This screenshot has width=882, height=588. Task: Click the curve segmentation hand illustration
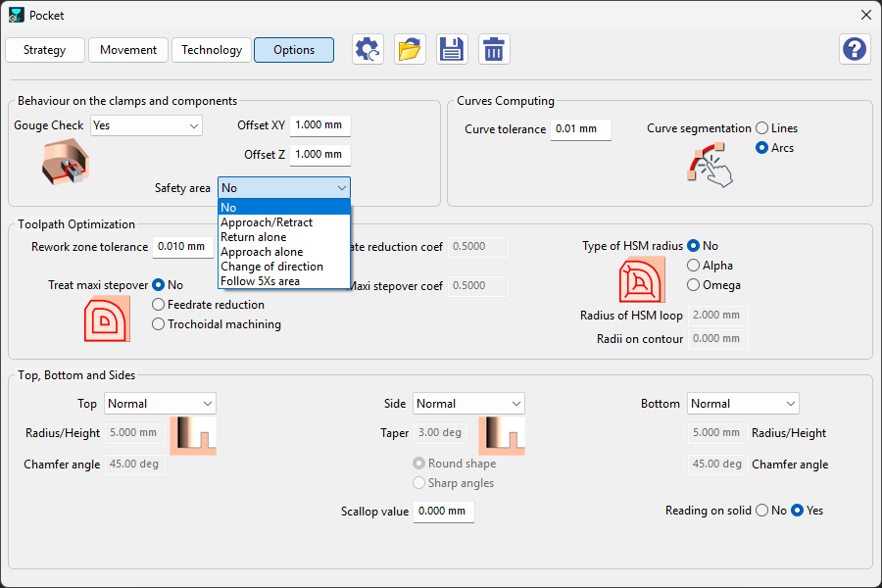point(709,164)
